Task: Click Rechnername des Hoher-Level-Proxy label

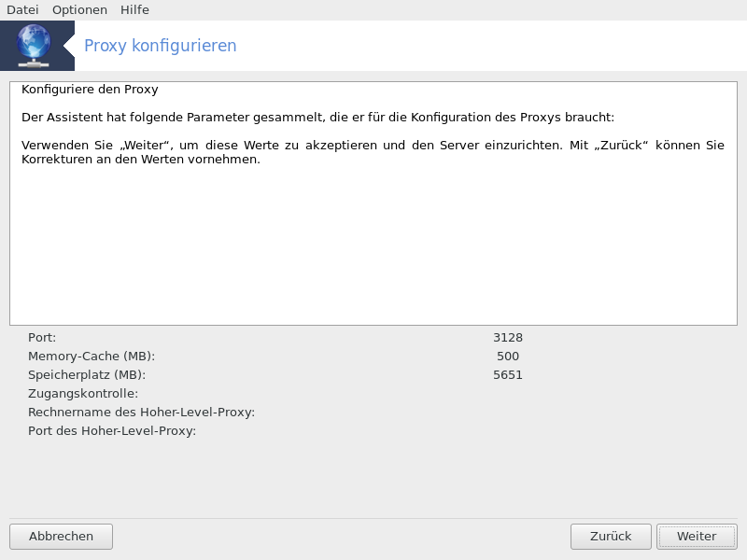Action: [x=142, y=413]
